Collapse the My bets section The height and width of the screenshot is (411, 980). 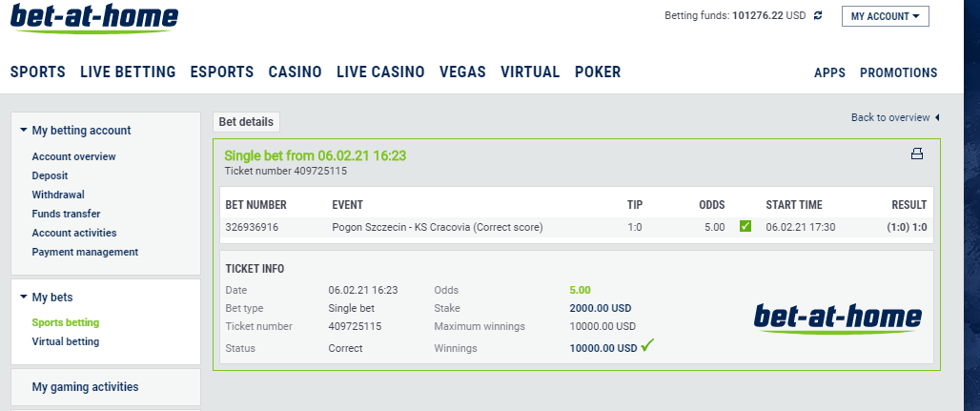tap(47, 298)
